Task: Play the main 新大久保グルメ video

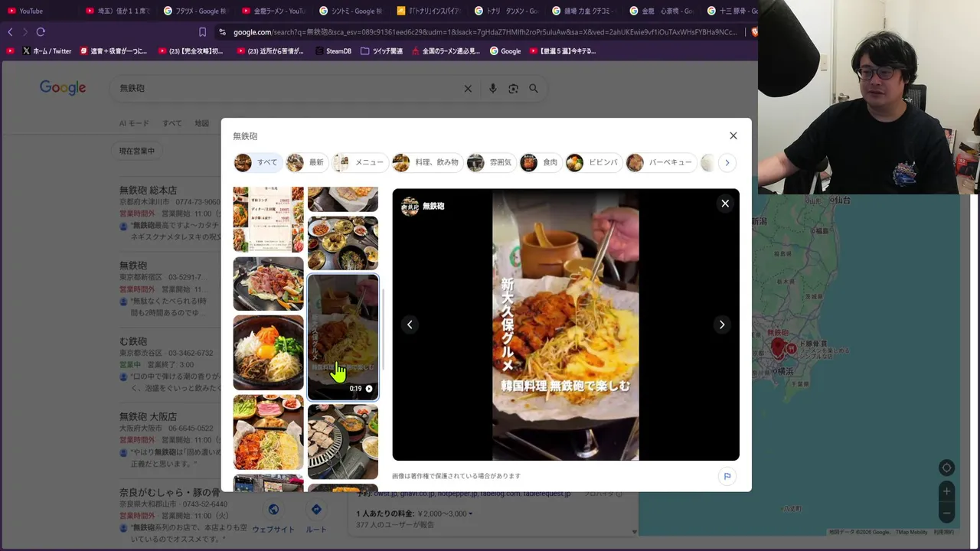Action: point(566,324)
